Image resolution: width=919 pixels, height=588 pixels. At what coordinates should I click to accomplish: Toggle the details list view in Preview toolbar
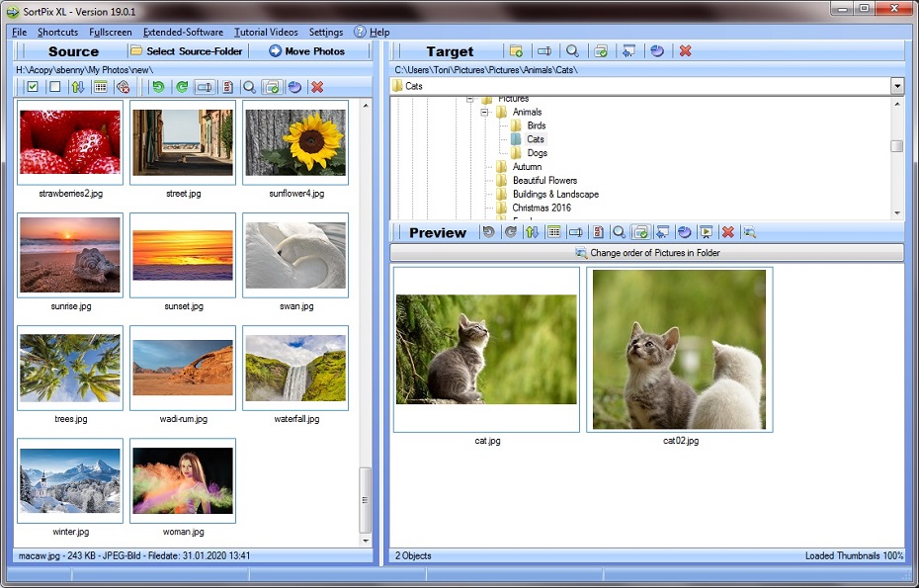click(554, 232)
